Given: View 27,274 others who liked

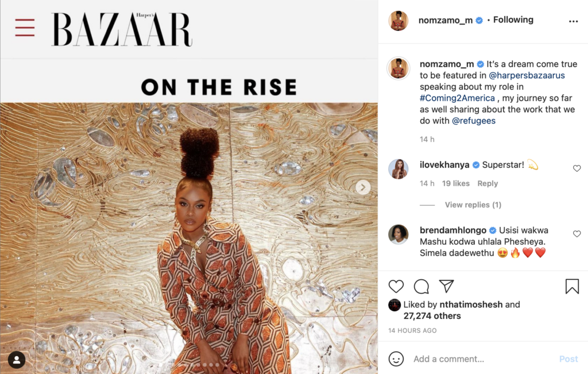Looking at the screenshot, I should [x=432, y=316].
